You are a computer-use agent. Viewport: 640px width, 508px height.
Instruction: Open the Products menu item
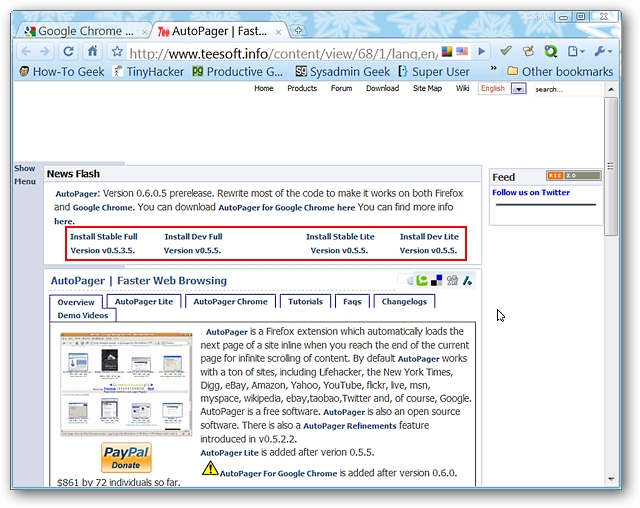tap(302, 88)
